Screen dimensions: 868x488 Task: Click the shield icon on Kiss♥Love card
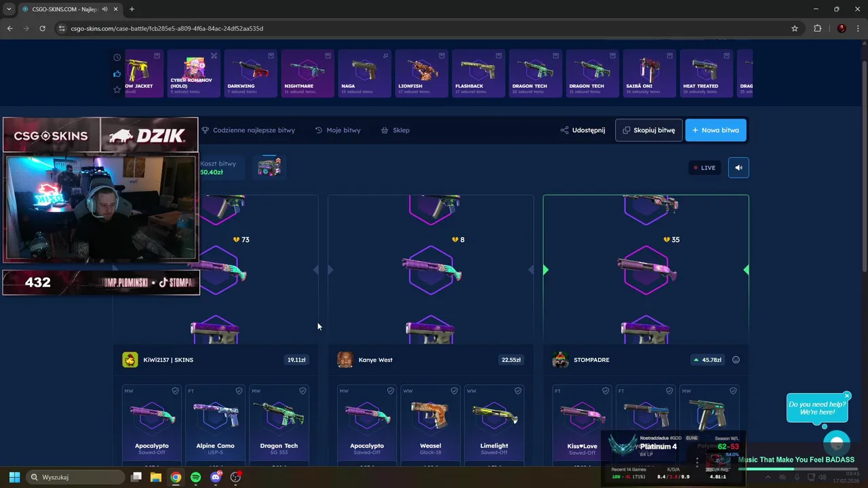coord(606,391)
